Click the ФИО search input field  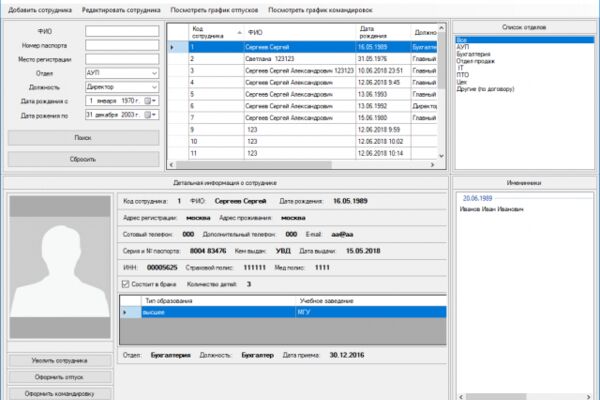pos(122,31)
